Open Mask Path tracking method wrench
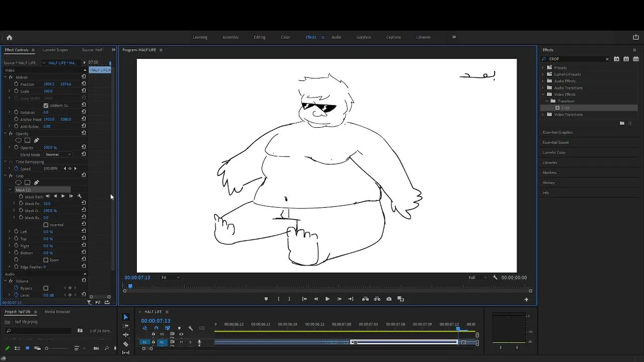The height and width of the screenshot is (362, 644). tap(79, 196)
